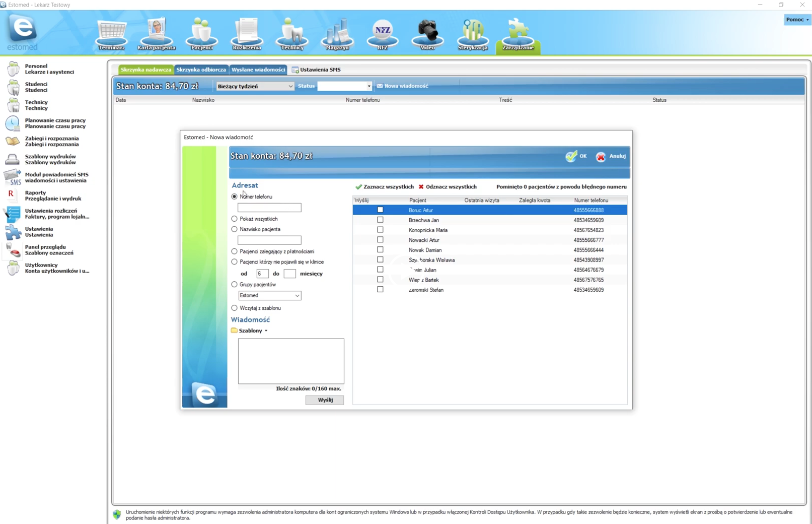
Task: Select the Pacjenci module icon
Action: pyautogui.click(x=201, y=33)
